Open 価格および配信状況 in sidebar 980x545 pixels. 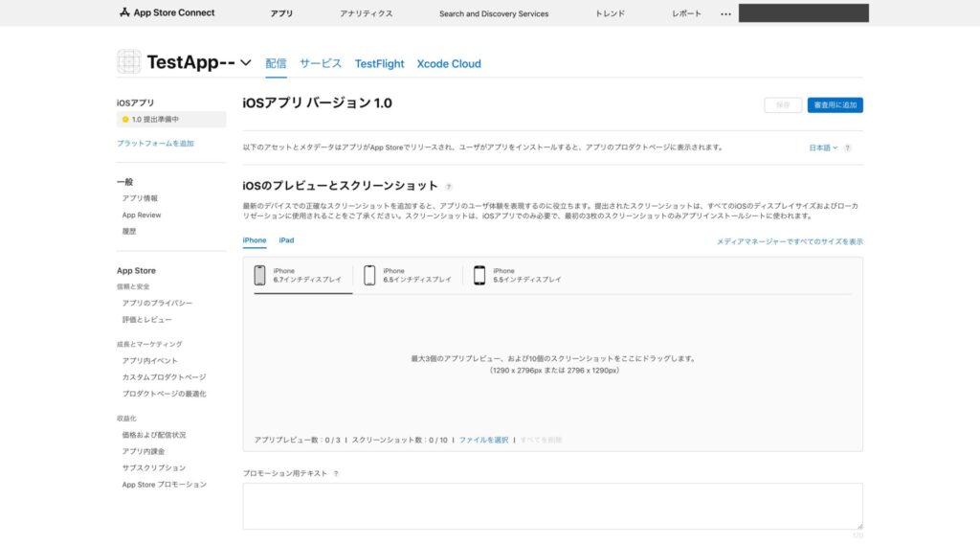(x=154, y=435)
